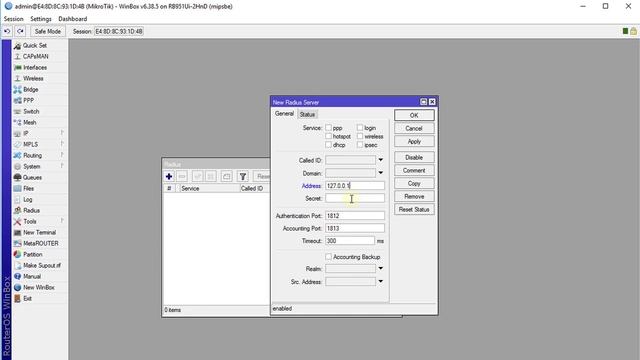The image size is (640, 360).
Task: Switch to the General tab
Action: [284, 114]
